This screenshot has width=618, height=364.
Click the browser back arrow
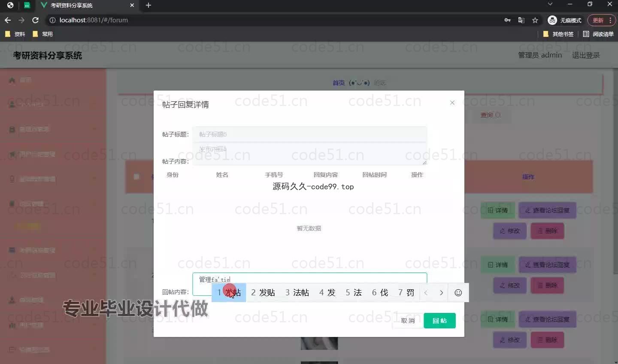click(x=8, y=20)
